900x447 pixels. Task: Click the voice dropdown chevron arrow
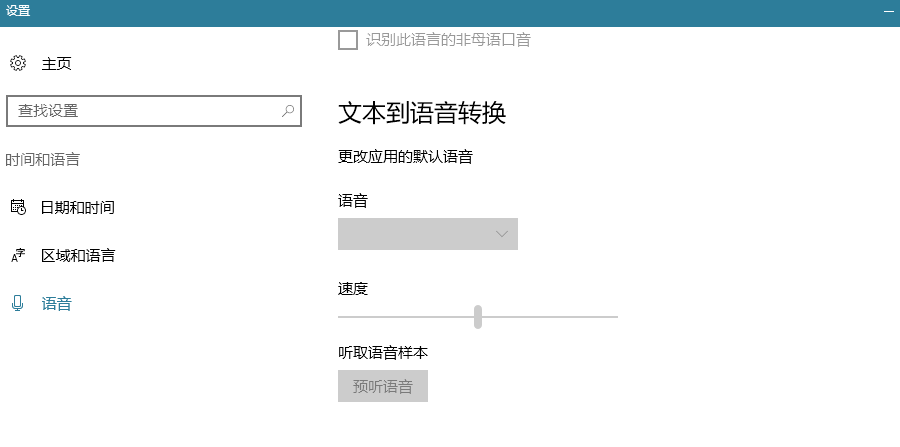point(503,234)
